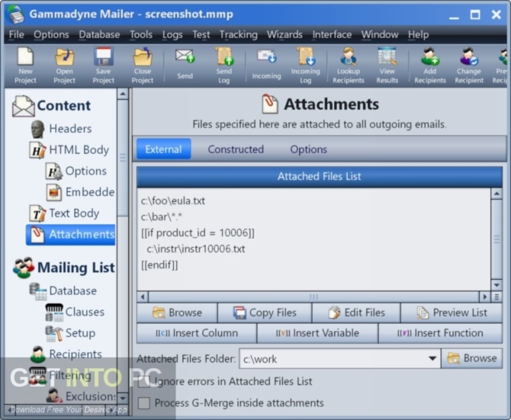The width and height of the screenshot is (511, 420).
Task: Open the Attached Files Folder dropdown arrow
Action: (x=432, y=359)
